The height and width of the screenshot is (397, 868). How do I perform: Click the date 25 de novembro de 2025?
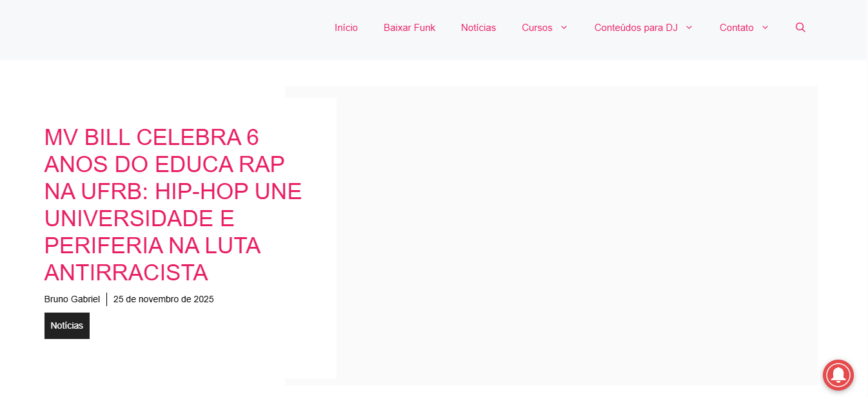point(163,299)
